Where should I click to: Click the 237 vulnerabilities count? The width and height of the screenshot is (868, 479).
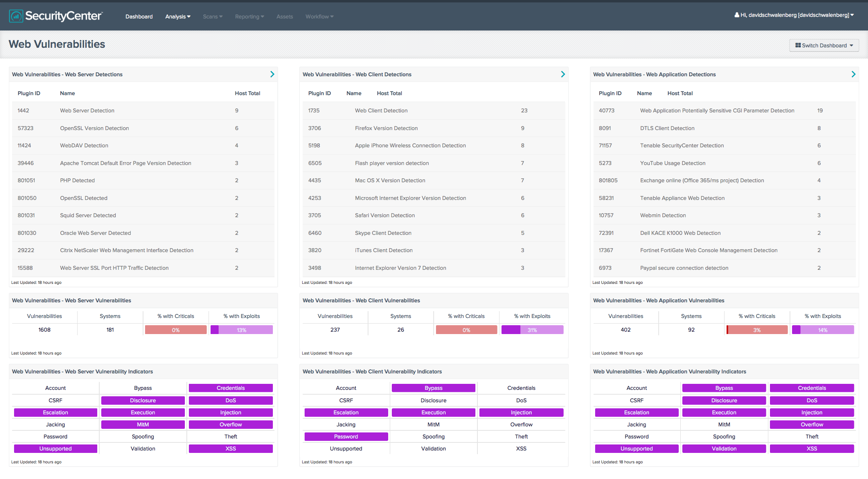(335, 330)
